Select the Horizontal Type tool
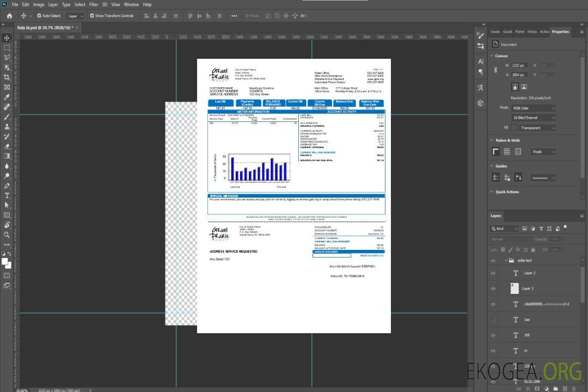588x392 pixels. 7,195
